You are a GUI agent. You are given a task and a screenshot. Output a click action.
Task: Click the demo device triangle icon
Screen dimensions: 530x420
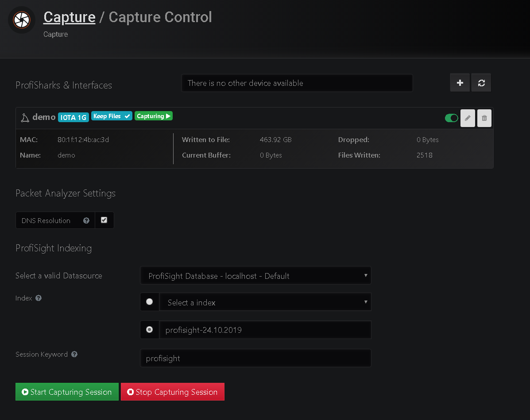coord(25,118)
